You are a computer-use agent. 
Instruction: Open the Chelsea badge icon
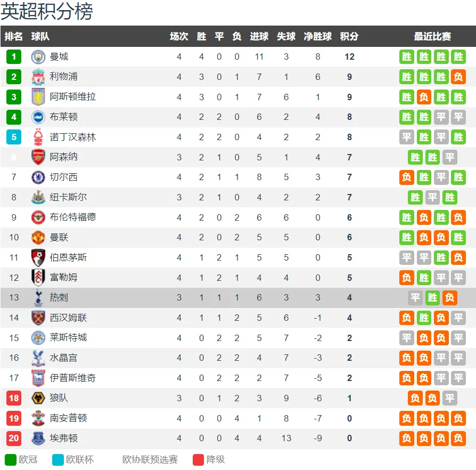coord(38,177)
